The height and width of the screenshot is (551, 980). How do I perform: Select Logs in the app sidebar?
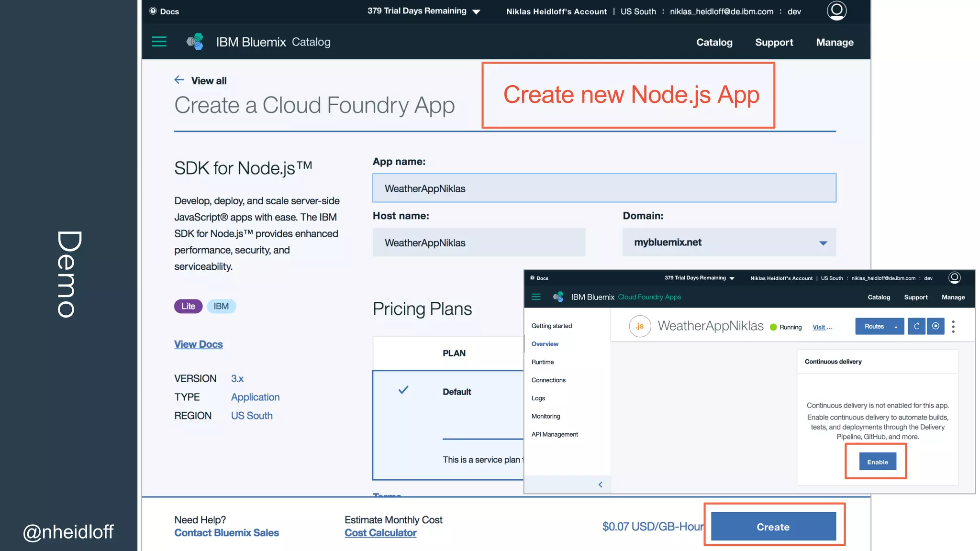538,398
